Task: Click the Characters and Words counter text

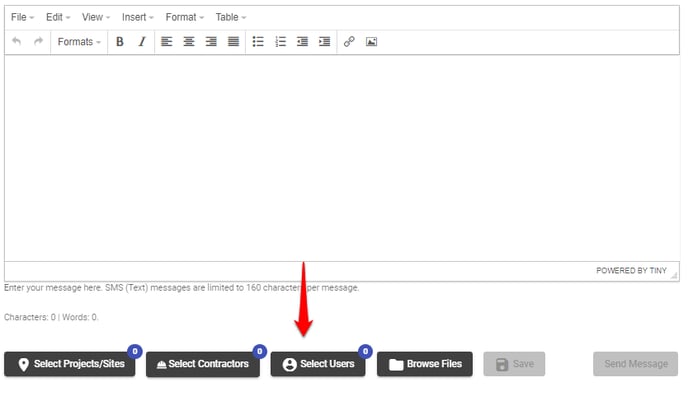Action: point(51,317)
